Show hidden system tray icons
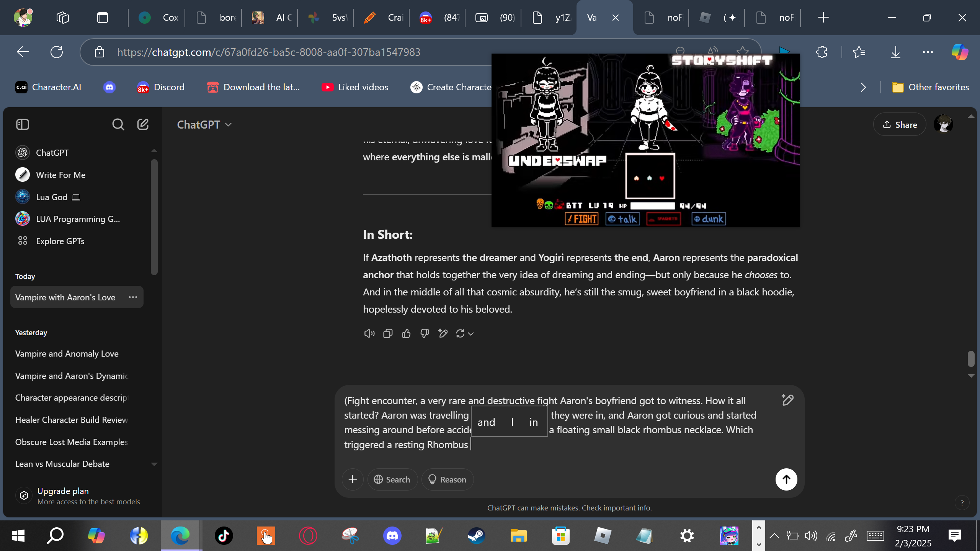 [x=774, y=536]
